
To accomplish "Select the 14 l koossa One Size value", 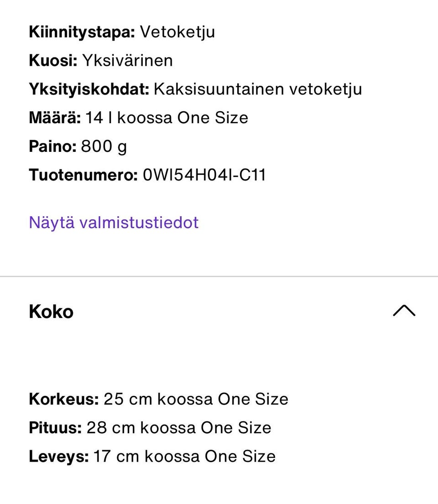I will tap(167, 118).
